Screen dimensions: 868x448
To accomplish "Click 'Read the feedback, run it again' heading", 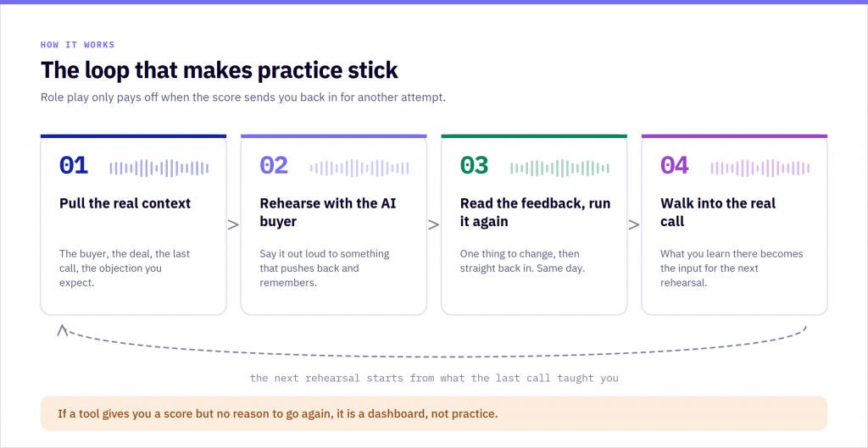I will 536,213.
